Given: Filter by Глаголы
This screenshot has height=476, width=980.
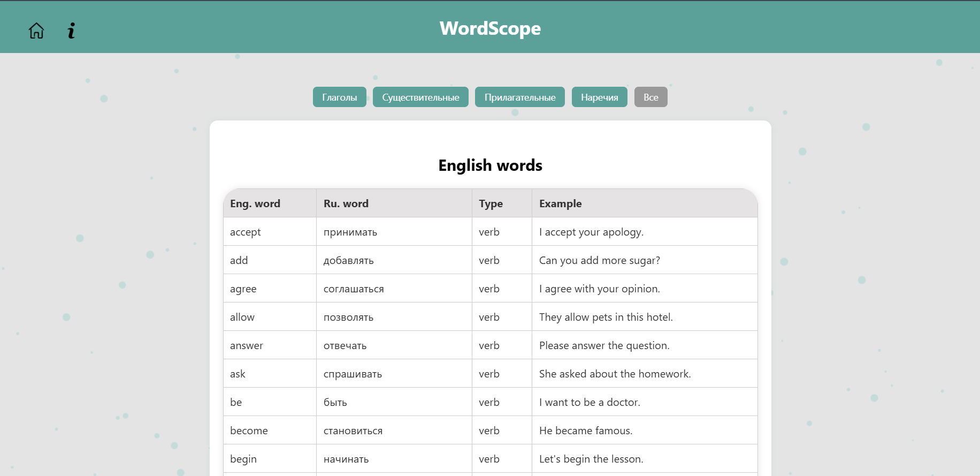Looking at the screenshot, I should [340, 97].
